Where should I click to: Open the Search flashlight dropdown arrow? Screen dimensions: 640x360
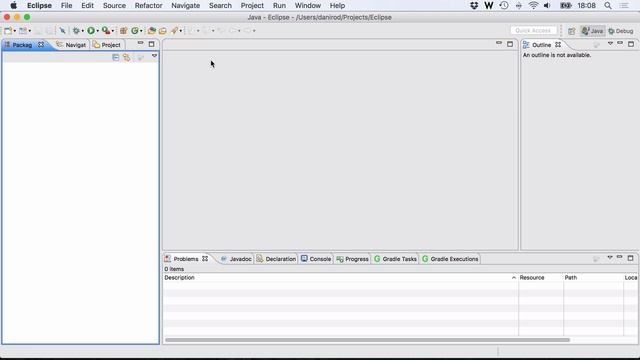coord(180,31)
